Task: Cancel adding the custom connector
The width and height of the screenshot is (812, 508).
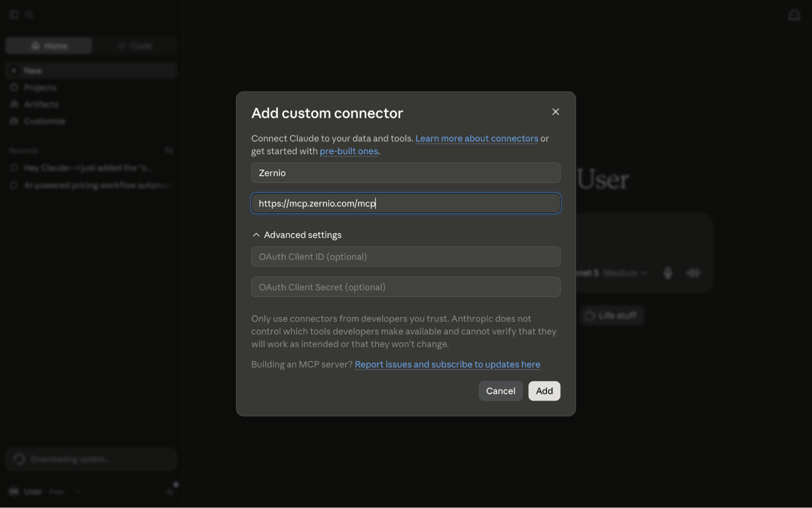Action: (500, 391)
